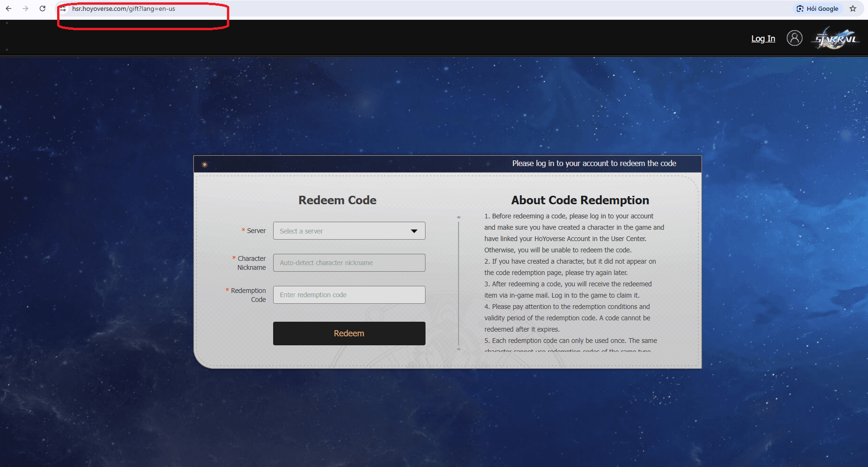The height and width of the screenshot is (467, 868).
Task: Click the user avatar icon
Action: (794, 38)
